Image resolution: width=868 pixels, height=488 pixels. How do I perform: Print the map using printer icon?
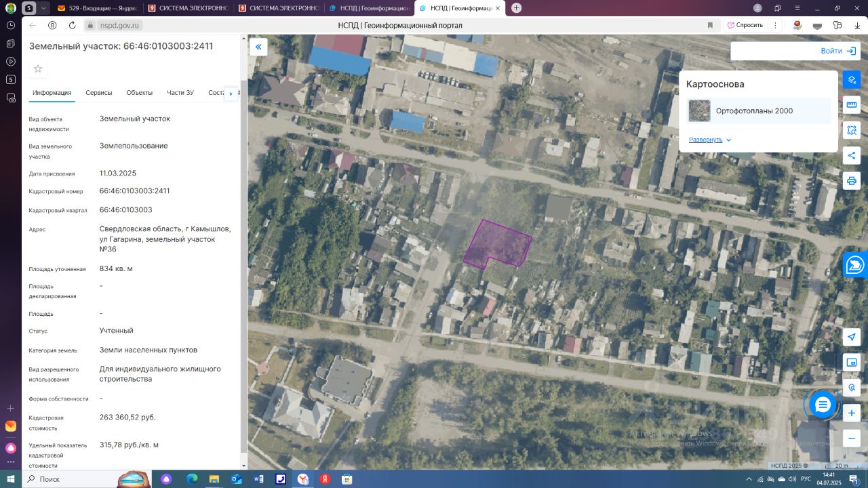852,181
